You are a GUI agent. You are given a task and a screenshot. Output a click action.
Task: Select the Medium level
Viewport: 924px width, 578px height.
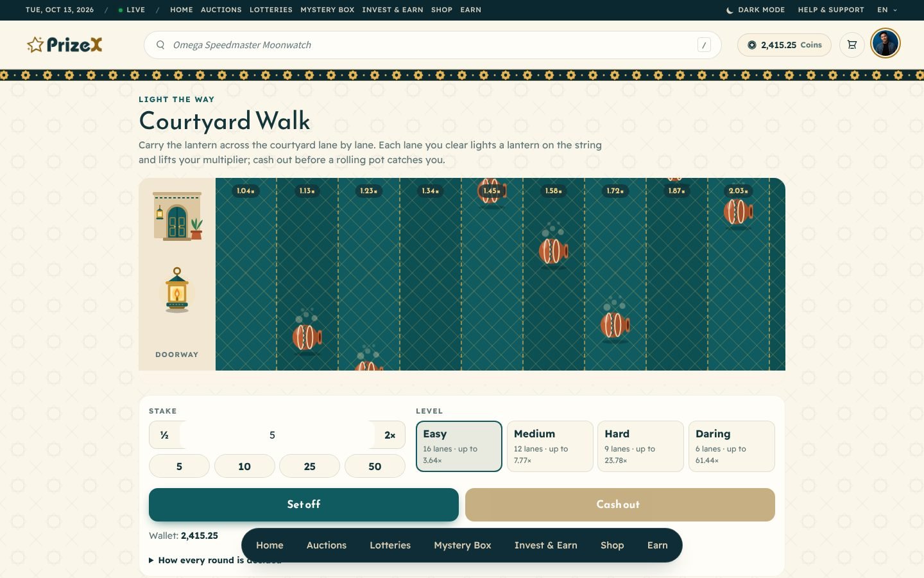point(550,446)
